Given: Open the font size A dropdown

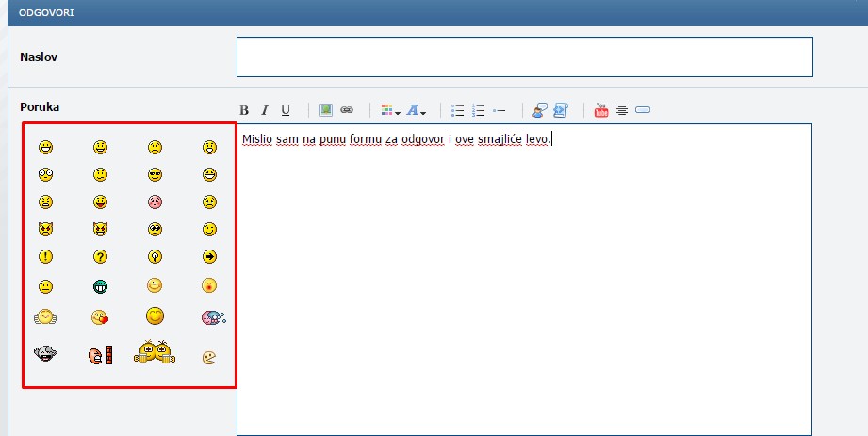Looking at the screenshot, I should 417,110.
